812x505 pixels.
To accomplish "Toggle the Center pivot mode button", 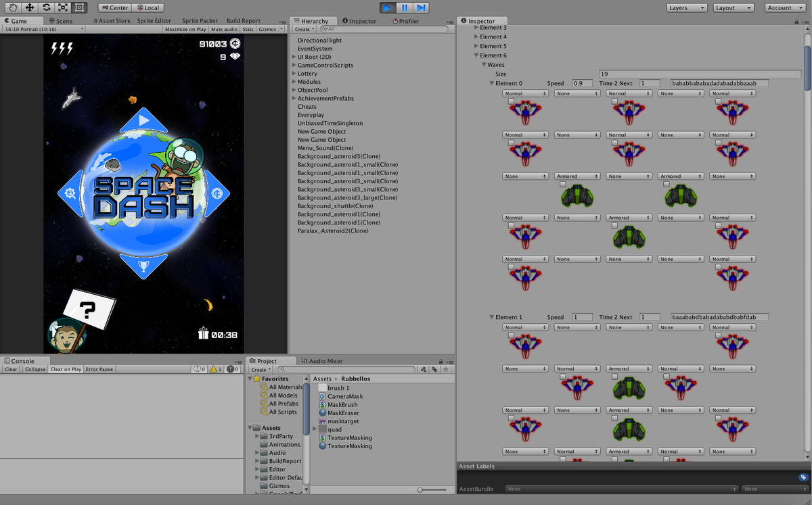I will click(x=114, y=7).
